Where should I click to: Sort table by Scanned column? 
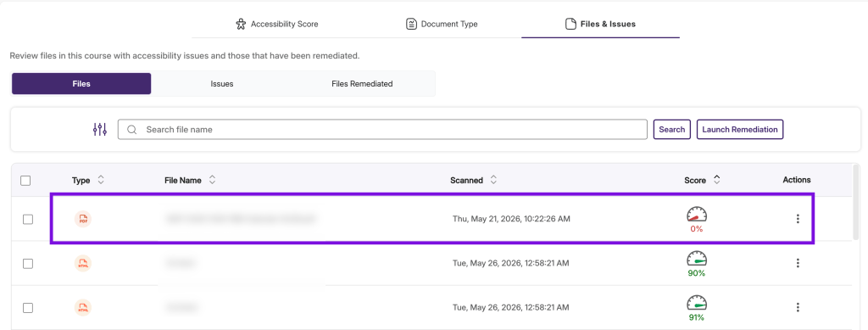click(473, 180)
